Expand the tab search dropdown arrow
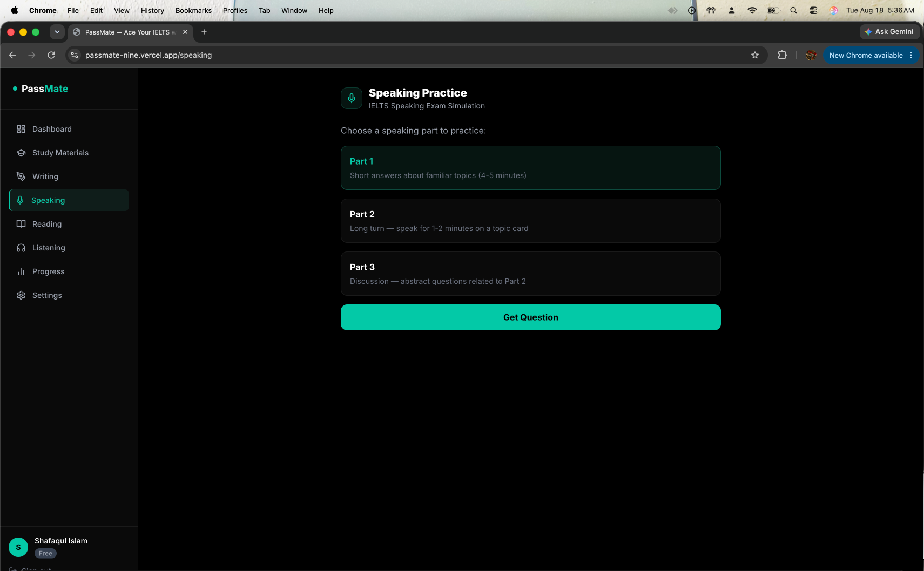This screenshot has height=571, width=924. click(x=57, y=32)
